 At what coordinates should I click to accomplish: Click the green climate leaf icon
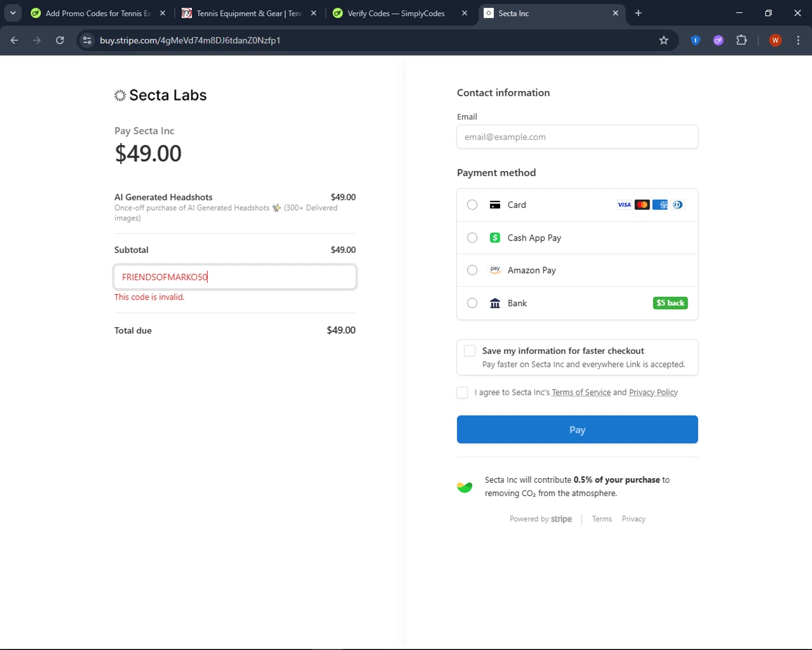tap(464, 487)
